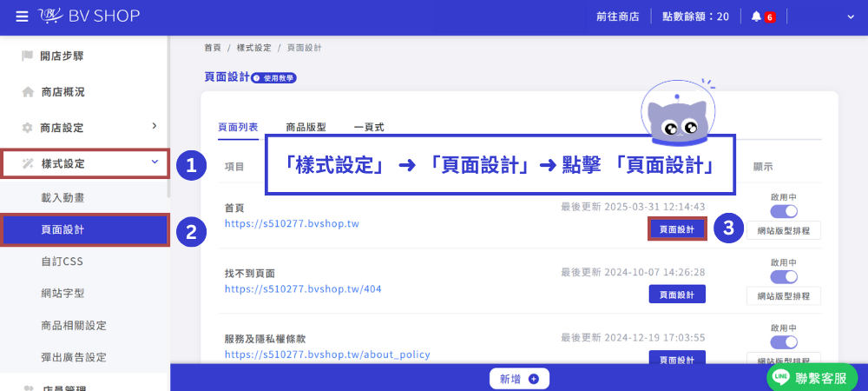
Task: Click the 頁面設計 button for 首頁
Action: pos(677,229)
